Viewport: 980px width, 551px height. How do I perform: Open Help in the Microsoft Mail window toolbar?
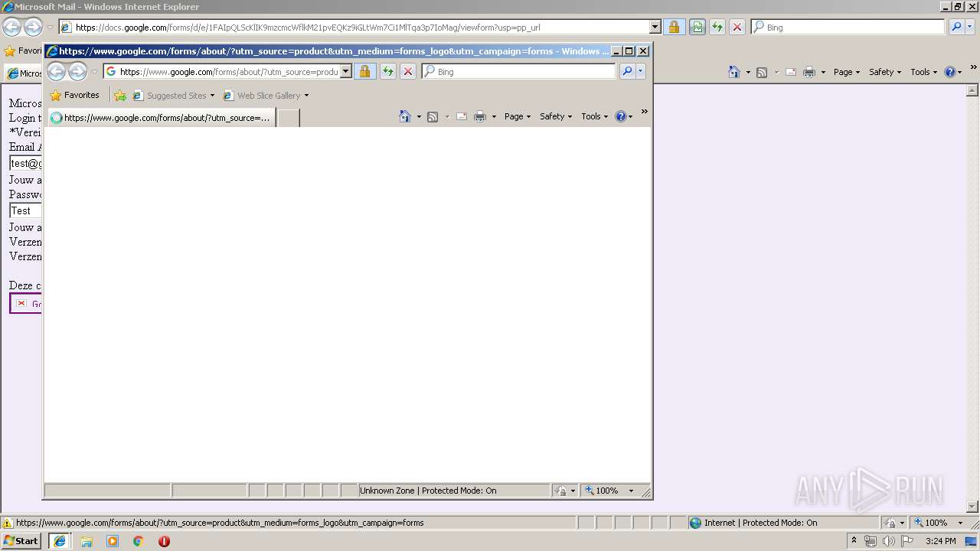tap(949, 72)
